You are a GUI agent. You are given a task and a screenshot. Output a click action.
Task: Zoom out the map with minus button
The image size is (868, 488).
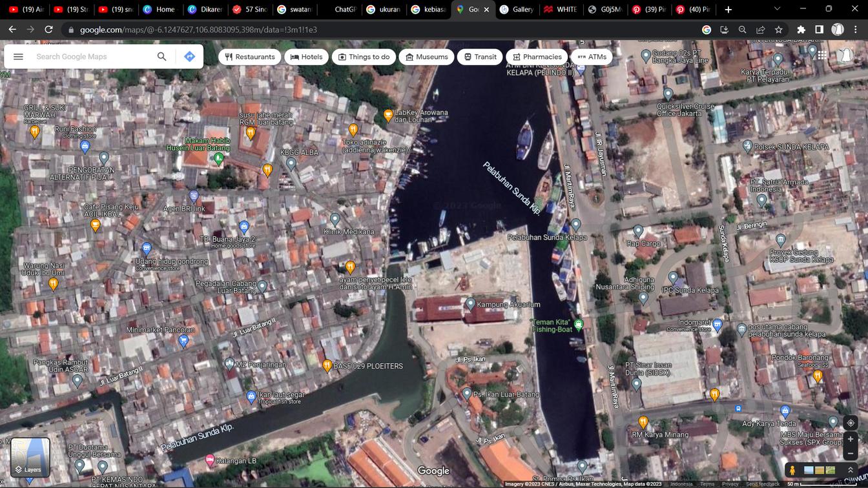point(851,453)
